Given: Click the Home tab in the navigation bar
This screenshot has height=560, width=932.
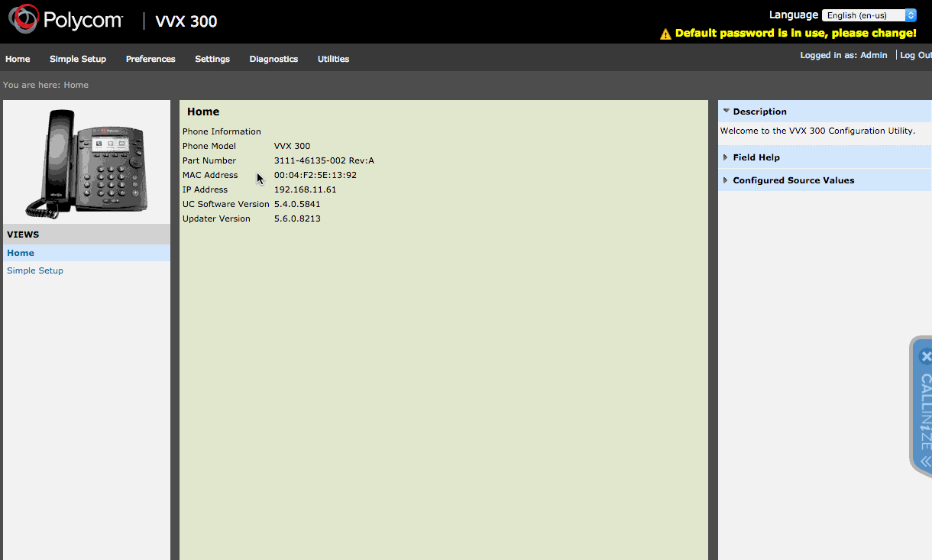Looking at the screenshot, I should click(18, 58).
